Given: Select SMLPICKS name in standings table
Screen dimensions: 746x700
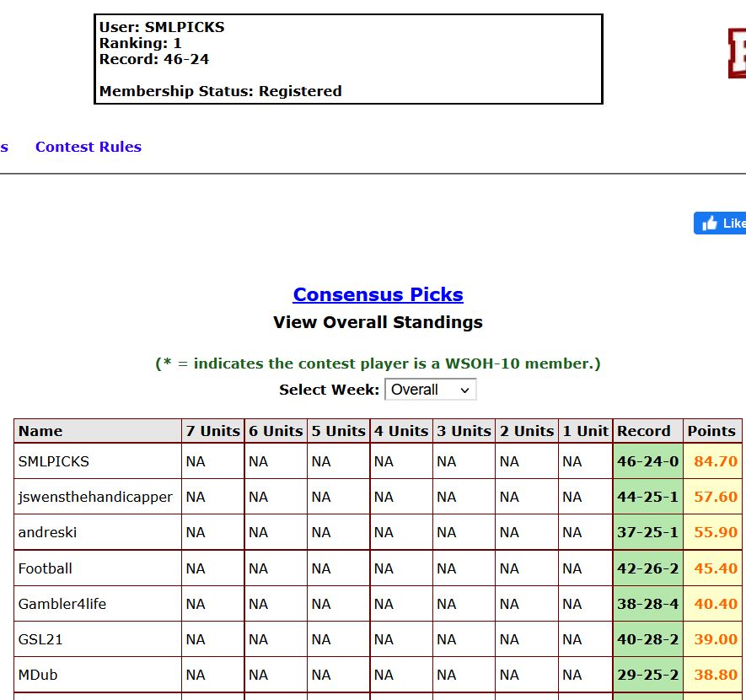Looking at the screenshot, I should point(54,461).
